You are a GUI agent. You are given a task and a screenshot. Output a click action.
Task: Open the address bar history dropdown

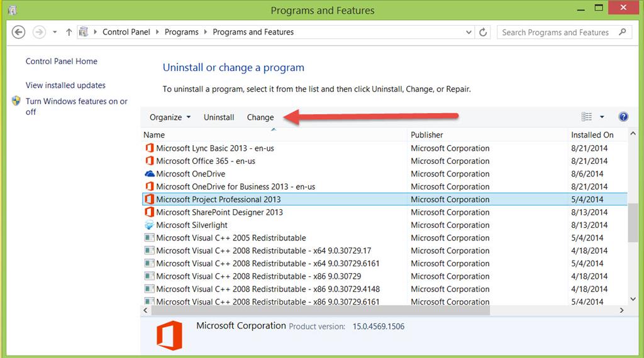pyautogui.click(x=469, y=32)
